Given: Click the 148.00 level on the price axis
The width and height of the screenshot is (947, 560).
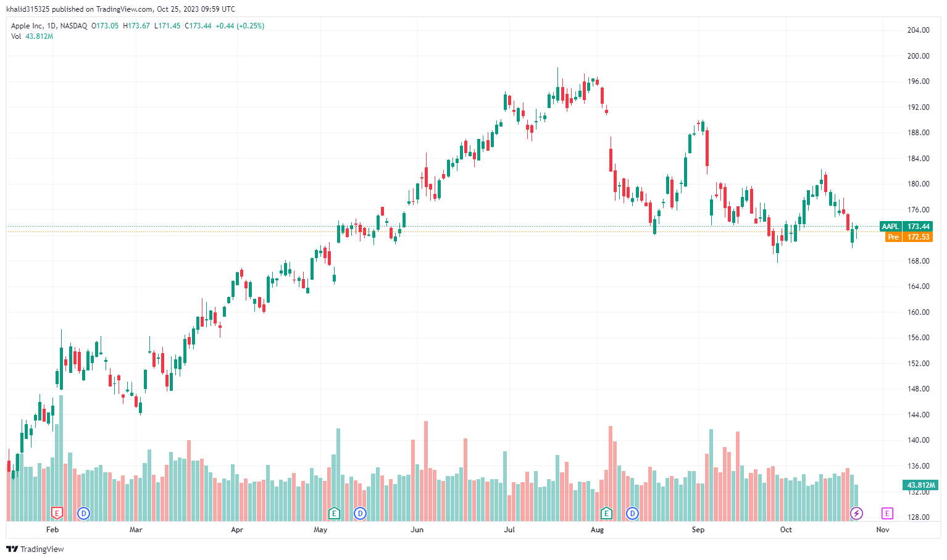Looking at the screenshot, I should click(918, 389).
